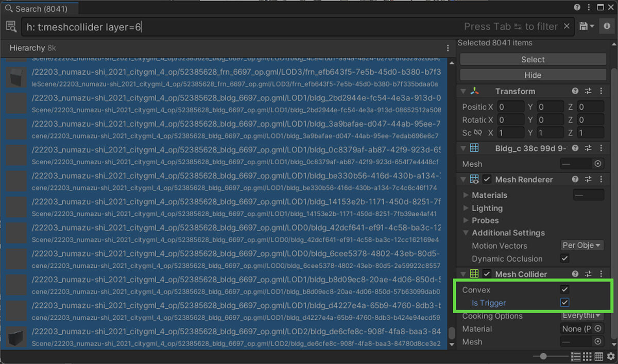This screenshot has height=364, width=618.
Task: Open Mesh Collider help reference icon
Action: [575, 274]
